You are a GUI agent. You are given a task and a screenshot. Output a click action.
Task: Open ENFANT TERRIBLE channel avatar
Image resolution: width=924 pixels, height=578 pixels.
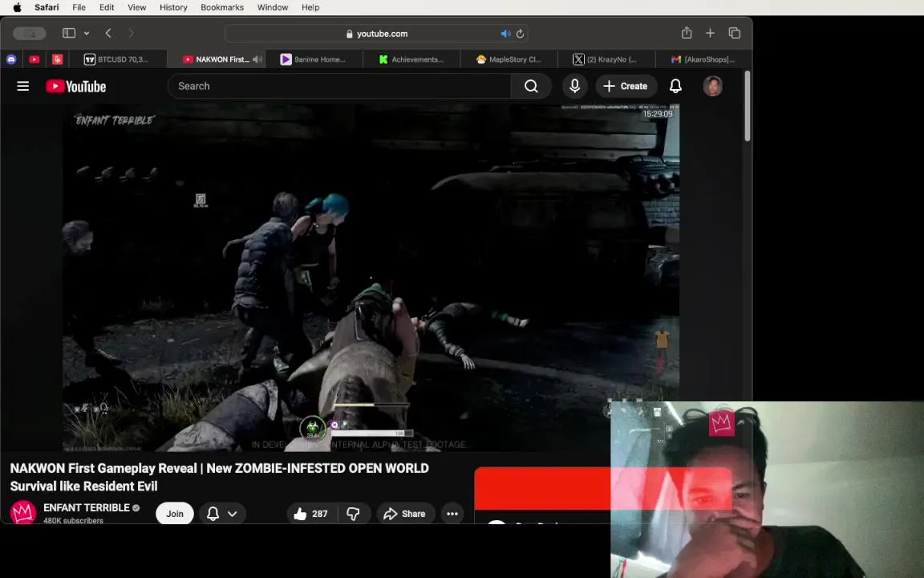[x=23, y=512]
